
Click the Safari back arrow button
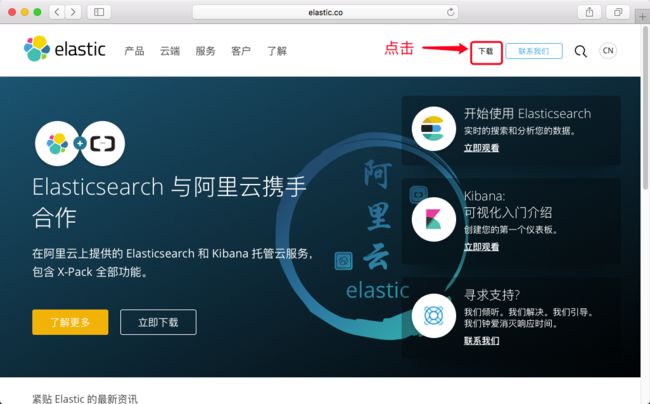tap(57, 12)
